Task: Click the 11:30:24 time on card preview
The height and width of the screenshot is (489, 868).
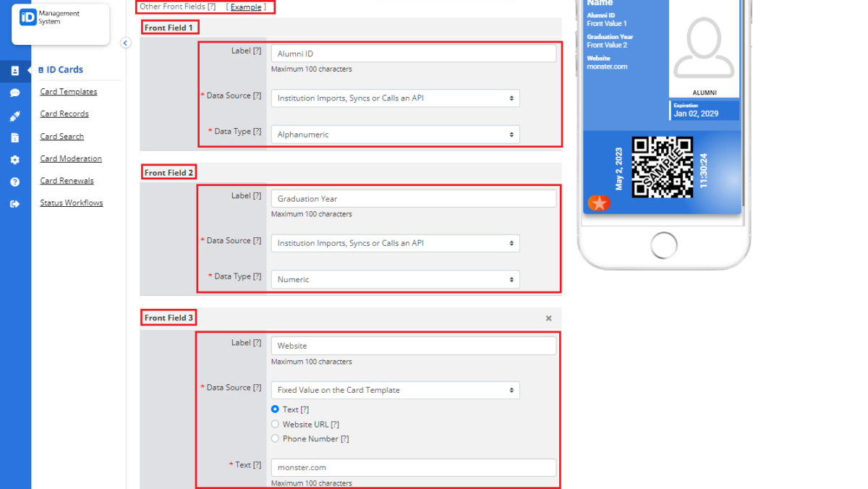Action: 704,171
